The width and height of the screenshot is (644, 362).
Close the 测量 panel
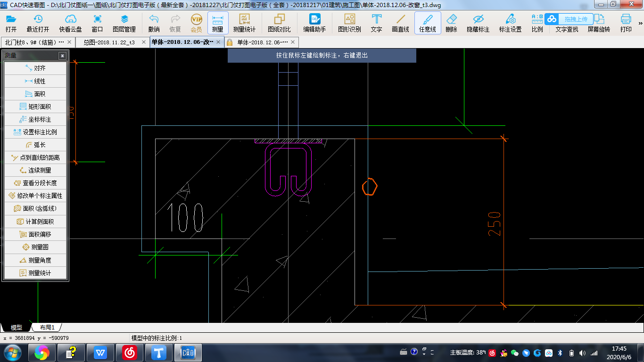pyautogui.click(x=62, y=56)
